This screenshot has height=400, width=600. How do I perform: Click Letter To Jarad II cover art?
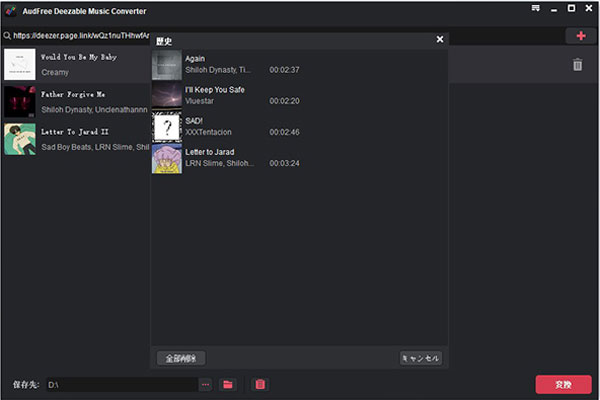pyautogui.click(x=20, y=139)
